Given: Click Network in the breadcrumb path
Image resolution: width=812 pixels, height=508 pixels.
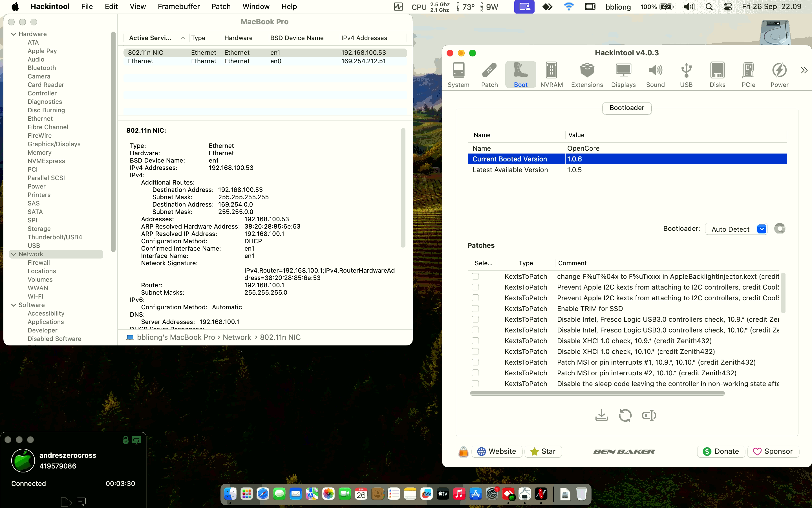Looking at the screenshot, I should (237, 337).
